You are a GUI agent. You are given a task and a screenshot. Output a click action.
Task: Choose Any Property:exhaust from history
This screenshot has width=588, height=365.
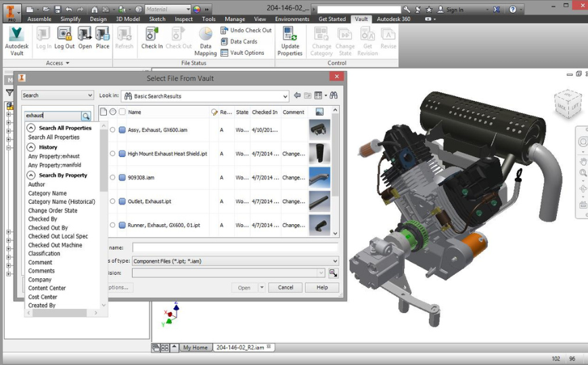54,156
